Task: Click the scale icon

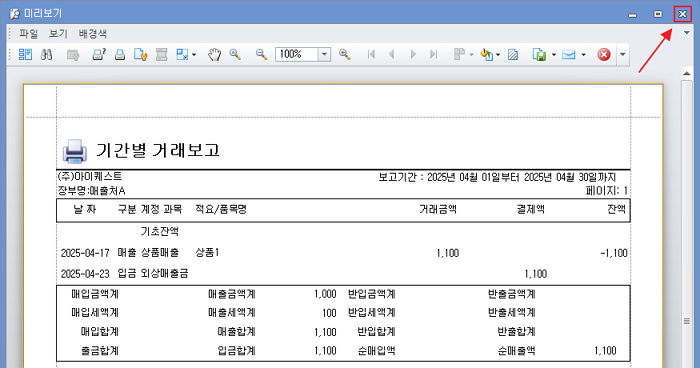Action: (183, 54)
